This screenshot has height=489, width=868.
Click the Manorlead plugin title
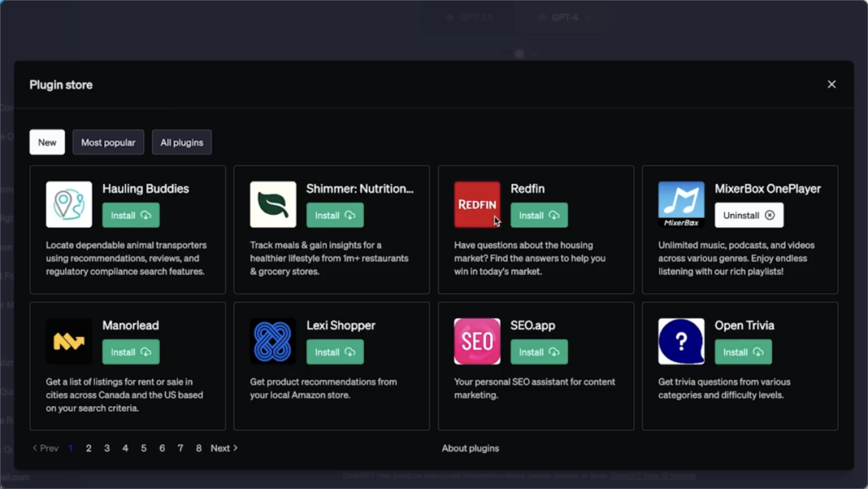click(x=131, y=326)
